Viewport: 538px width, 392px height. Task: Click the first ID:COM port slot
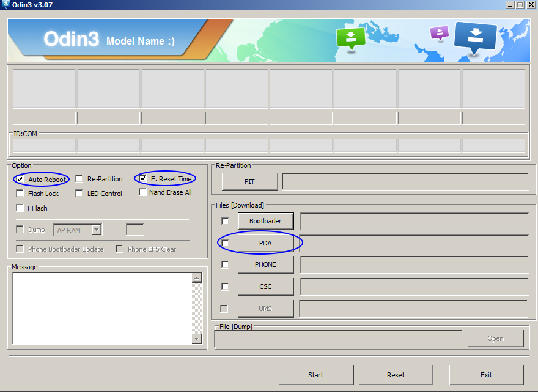click(x=44, y=145)
